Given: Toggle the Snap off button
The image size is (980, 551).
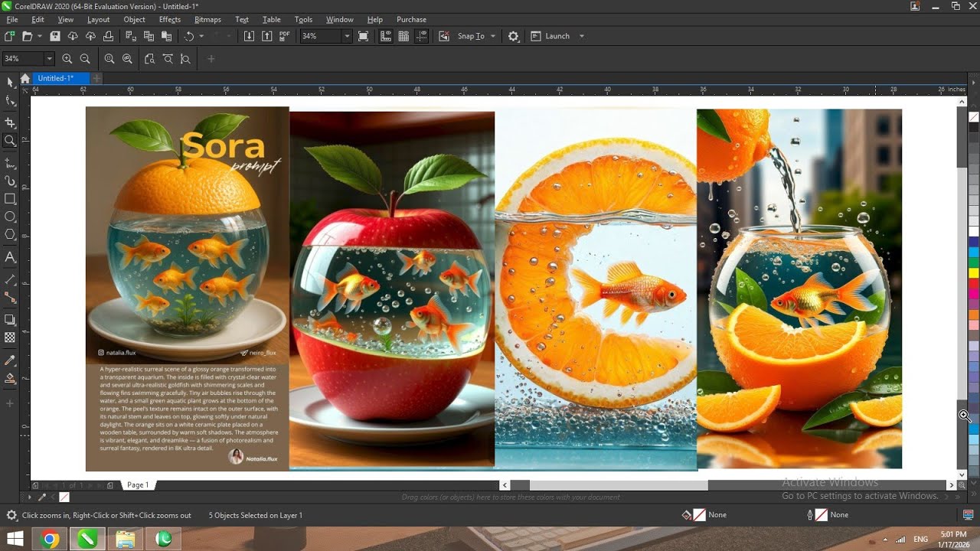Looking at the screenshot, I should pyautogui.click(x=444, y=36).
